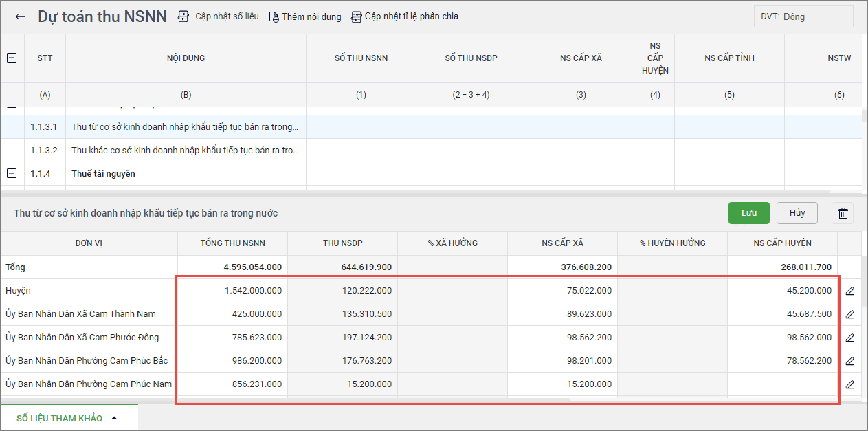Screen dimensions: 868x431
Task: Click the trash delete icon
Action: (843, 213)
